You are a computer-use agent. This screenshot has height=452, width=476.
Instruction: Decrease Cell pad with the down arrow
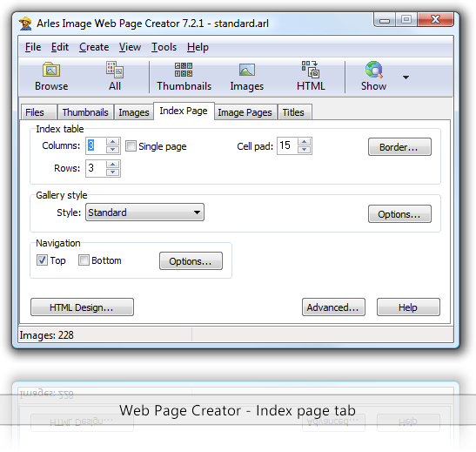click(x=305, y=150)
